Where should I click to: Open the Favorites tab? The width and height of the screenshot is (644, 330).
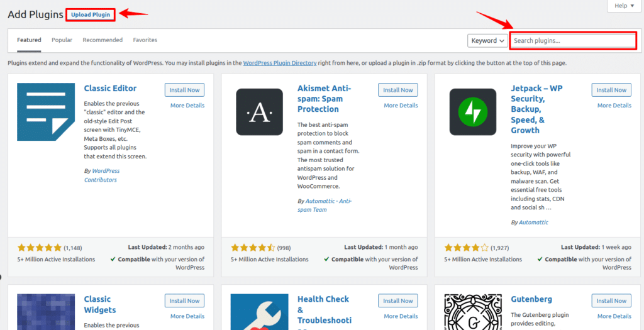click(145, 40)
